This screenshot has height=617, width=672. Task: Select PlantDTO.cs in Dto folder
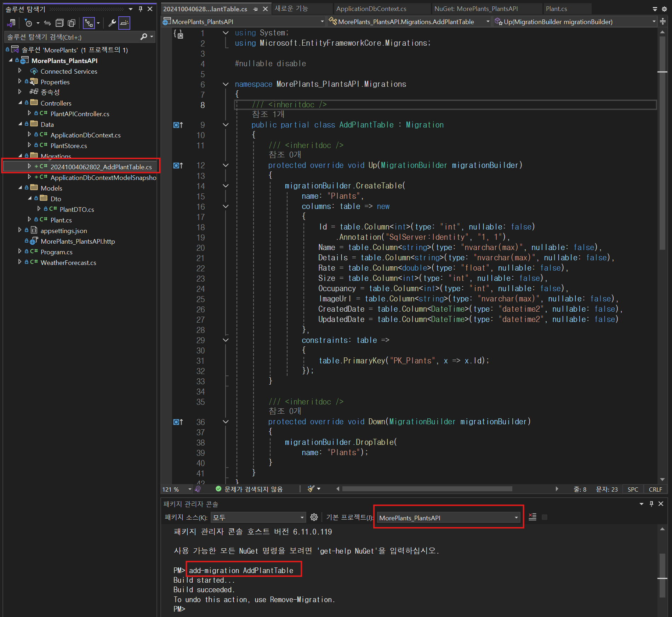click(77, 209)
